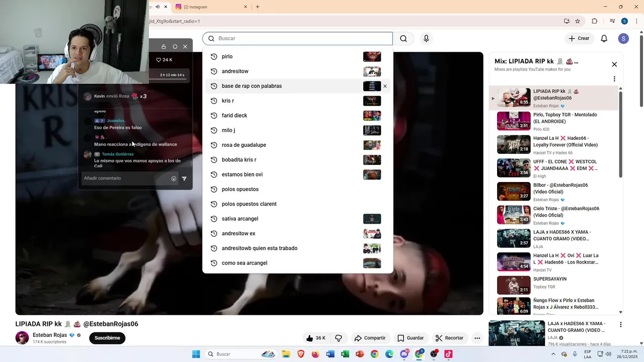Launch Microsoft Word from taskbar
This screenshot has width=644, height=362.
click(x=330, y=354)
